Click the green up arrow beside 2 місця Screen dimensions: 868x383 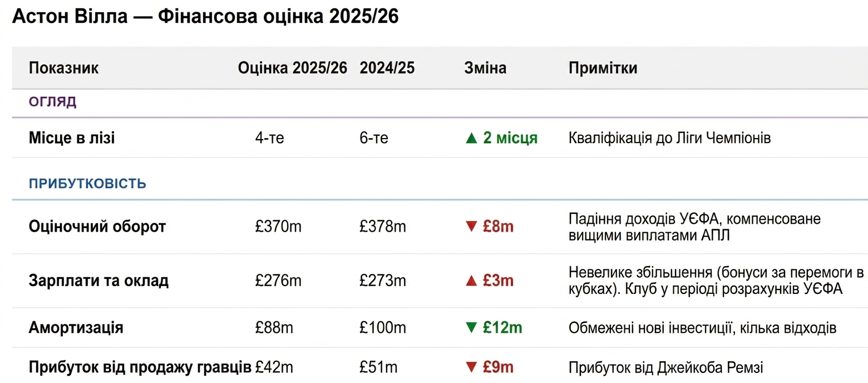coord(471,138)
